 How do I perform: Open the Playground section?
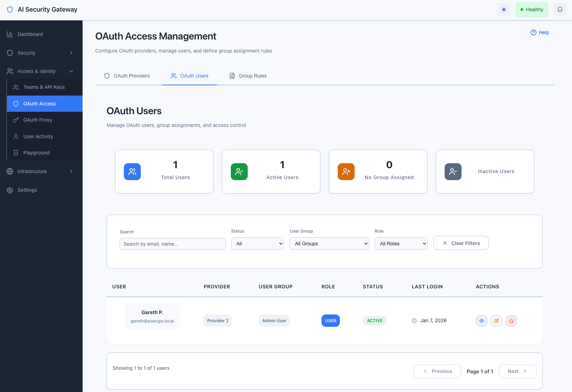pos(36,153)
